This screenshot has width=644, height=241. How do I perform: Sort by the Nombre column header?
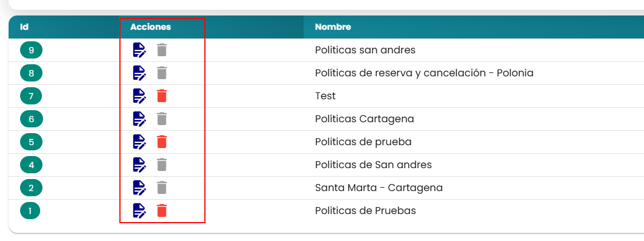333,27
